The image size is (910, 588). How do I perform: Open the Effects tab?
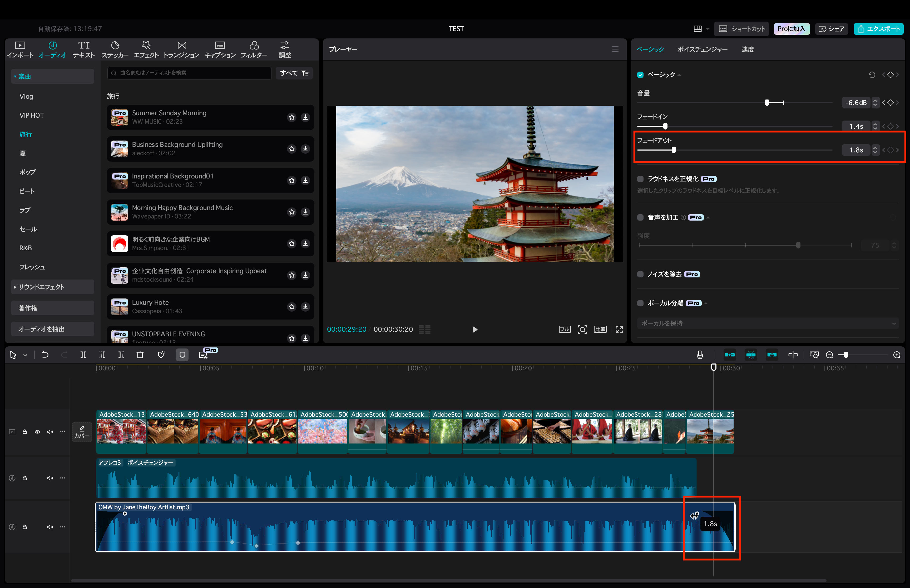click(x=146, y=50)
